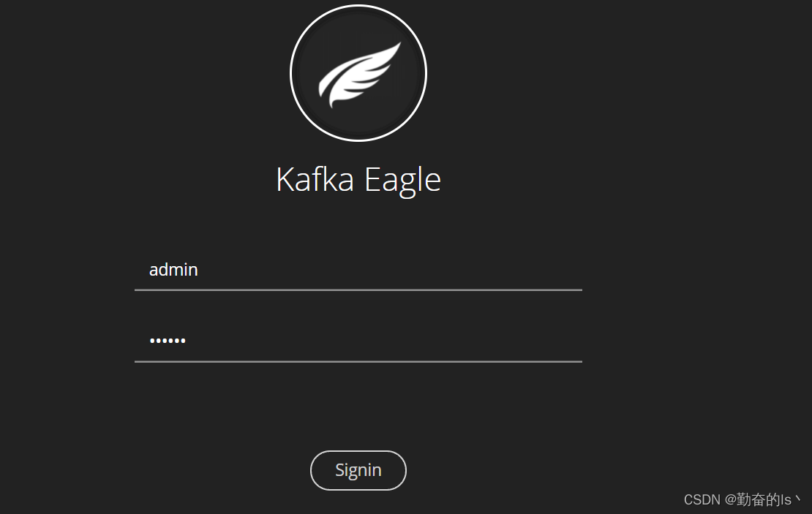Select the white feather wing graphic

coord(359,75)
